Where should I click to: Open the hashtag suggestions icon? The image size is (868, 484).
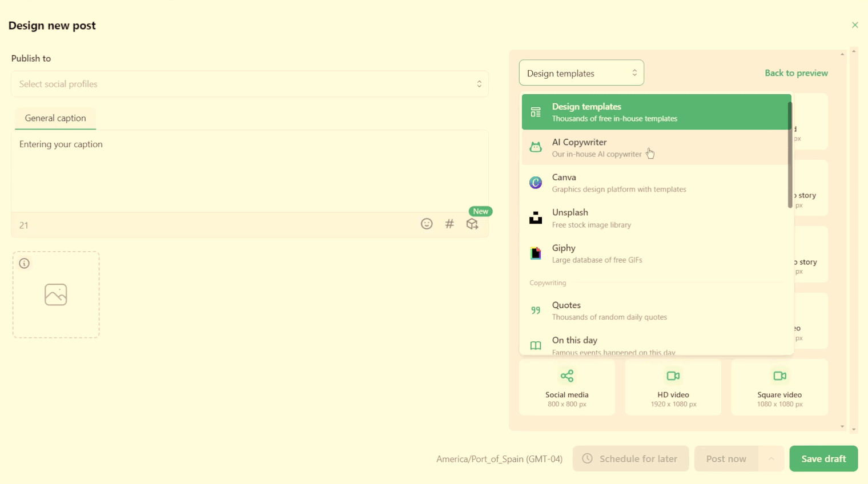[x=449, y=224]
